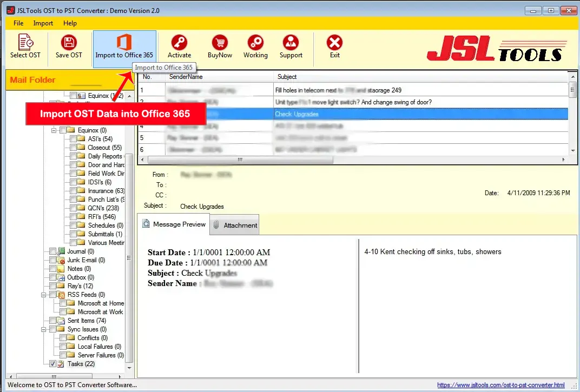This screenshot has width=580, height=392.
Task: Switch to the Attachment tab
Action: click(234, 225)
